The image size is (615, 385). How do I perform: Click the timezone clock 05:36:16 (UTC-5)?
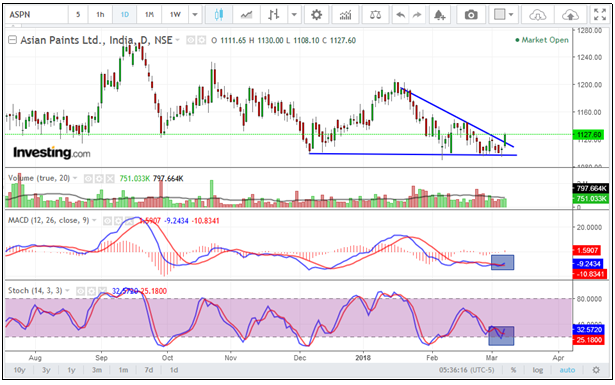[x=467, y=370]
